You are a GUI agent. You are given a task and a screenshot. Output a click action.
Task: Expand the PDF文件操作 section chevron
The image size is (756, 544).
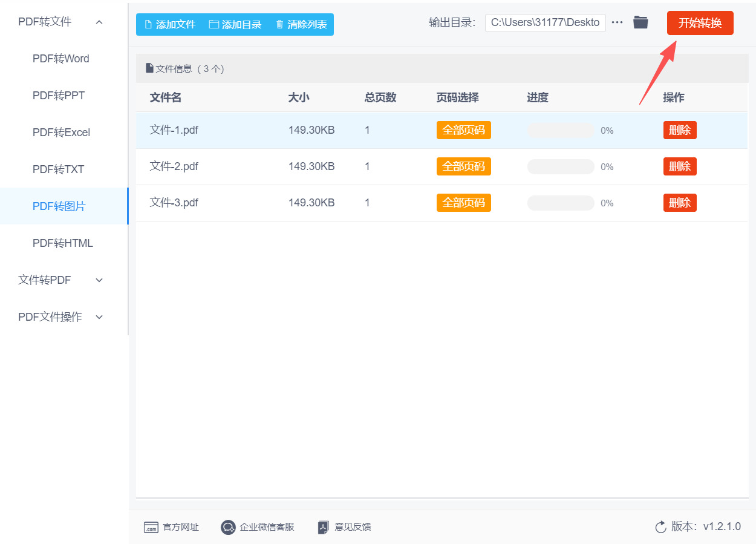coord(100,317)
